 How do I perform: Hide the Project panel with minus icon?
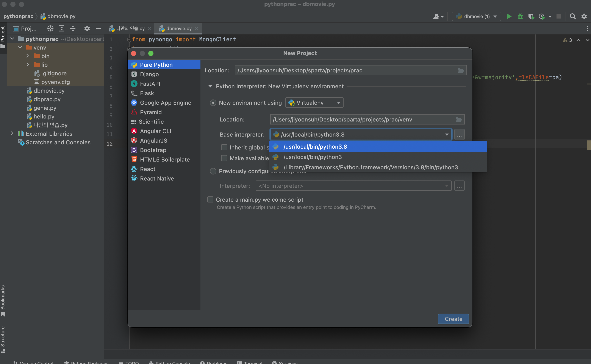pos(98,29)
